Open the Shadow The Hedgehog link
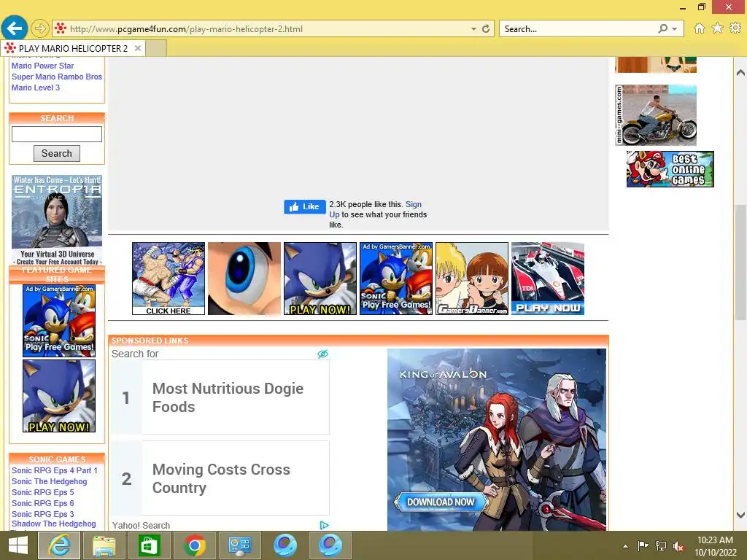The height and width of the screenshot is (560, 747). 53,524
